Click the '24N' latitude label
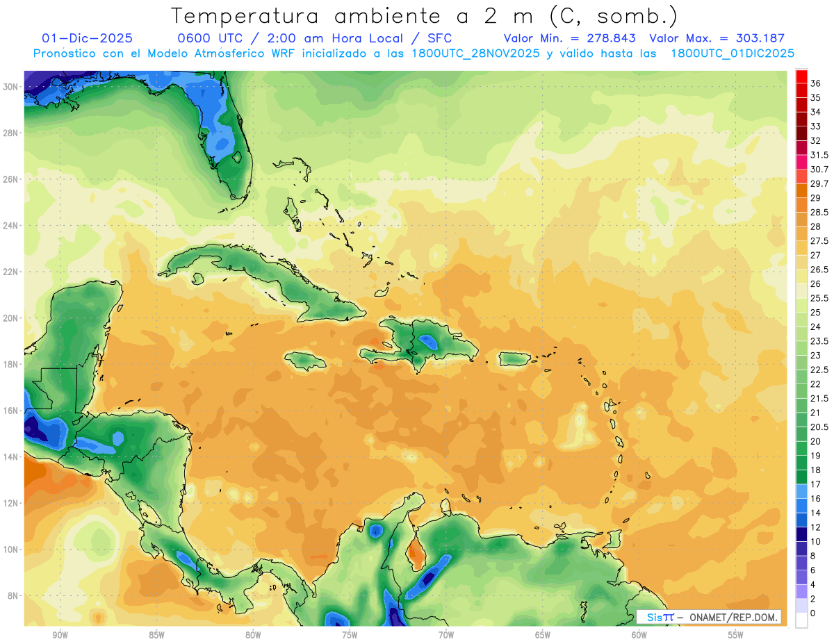The width and height of the screenshot is (834, 644). (x=10, y=225)
